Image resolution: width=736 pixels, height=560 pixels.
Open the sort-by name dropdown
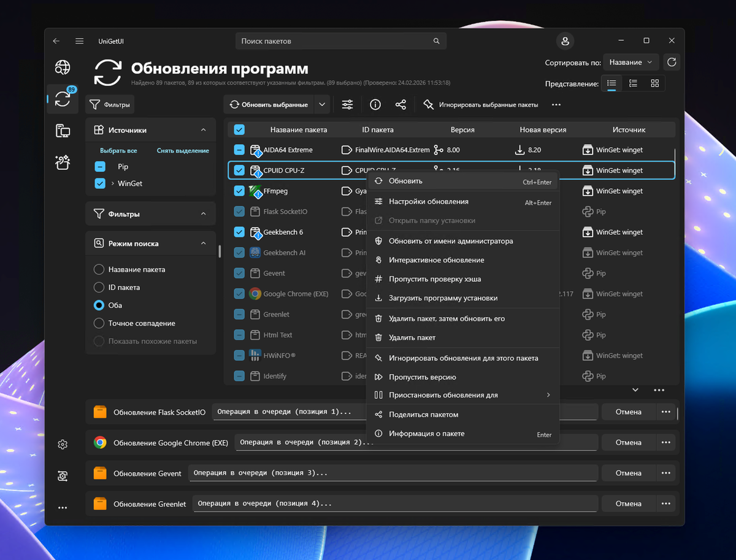click(x=631, y=62)
